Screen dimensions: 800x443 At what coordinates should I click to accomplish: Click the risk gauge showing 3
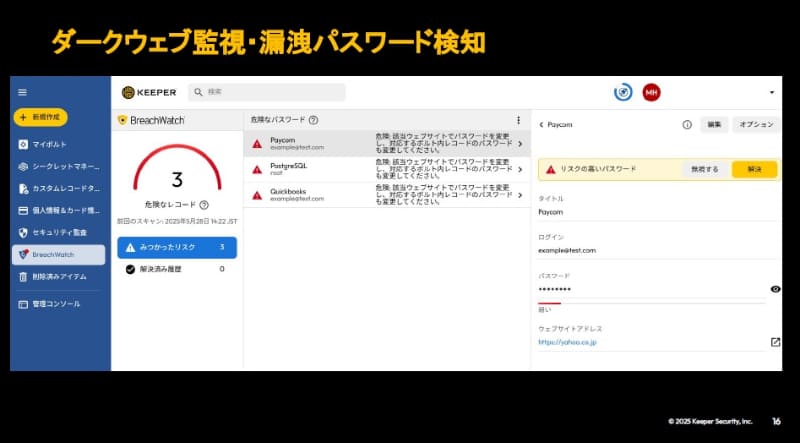pos(177,168)
